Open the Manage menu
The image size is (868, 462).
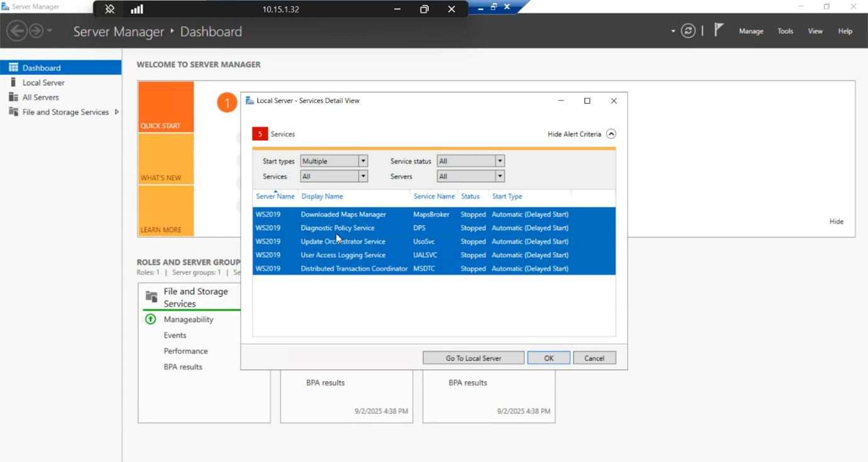pyautogui.click(x=751, y=31)
